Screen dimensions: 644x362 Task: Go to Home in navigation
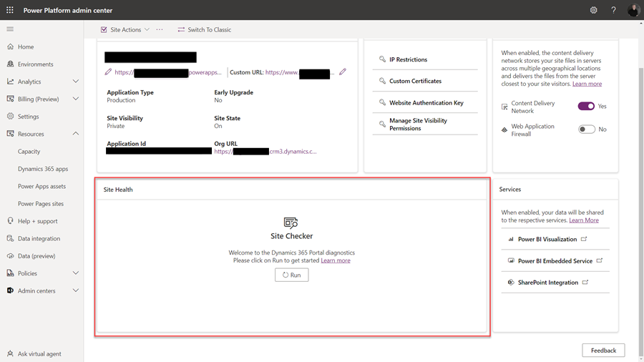[x=26, y=47]
